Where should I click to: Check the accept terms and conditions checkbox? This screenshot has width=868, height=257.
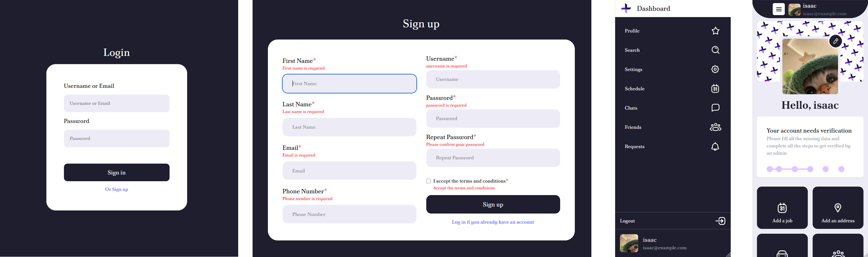tap(429, 181)
